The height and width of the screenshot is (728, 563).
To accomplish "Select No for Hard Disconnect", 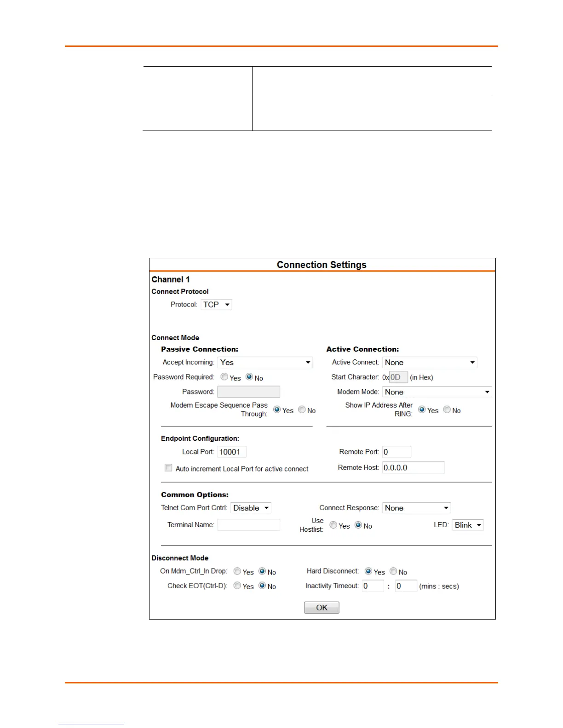I will point(393,571).
